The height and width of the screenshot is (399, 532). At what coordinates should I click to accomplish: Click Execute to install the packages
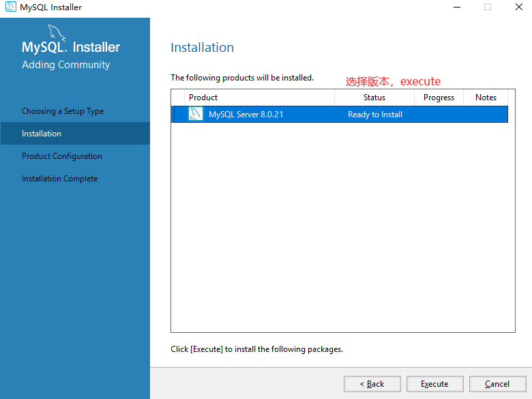tap(434, 384)
